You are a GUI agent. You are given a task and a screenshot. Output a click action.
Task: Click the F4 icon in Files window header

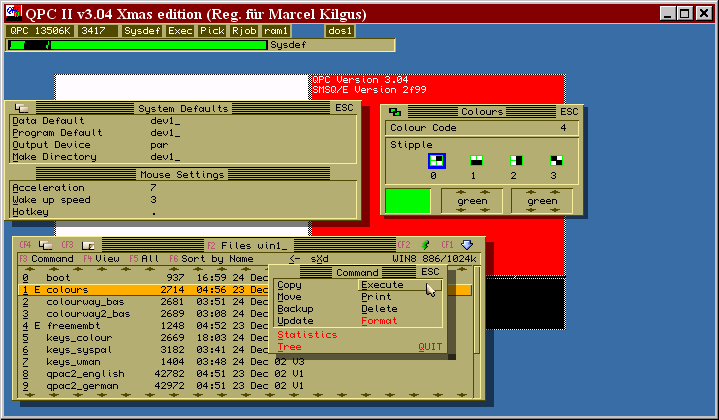[x=46, y=245]
